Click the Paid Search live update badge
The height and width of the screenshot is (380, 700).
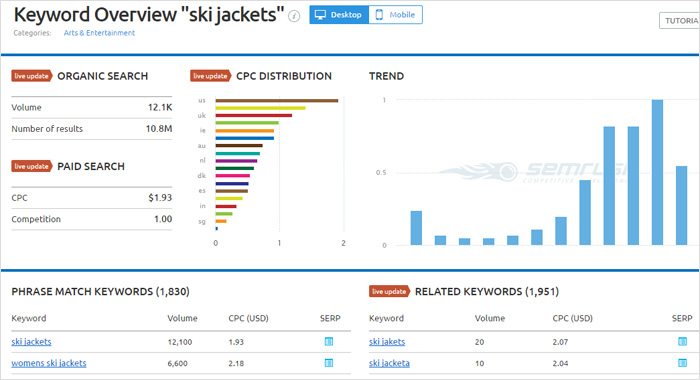[x=32, y=166]
